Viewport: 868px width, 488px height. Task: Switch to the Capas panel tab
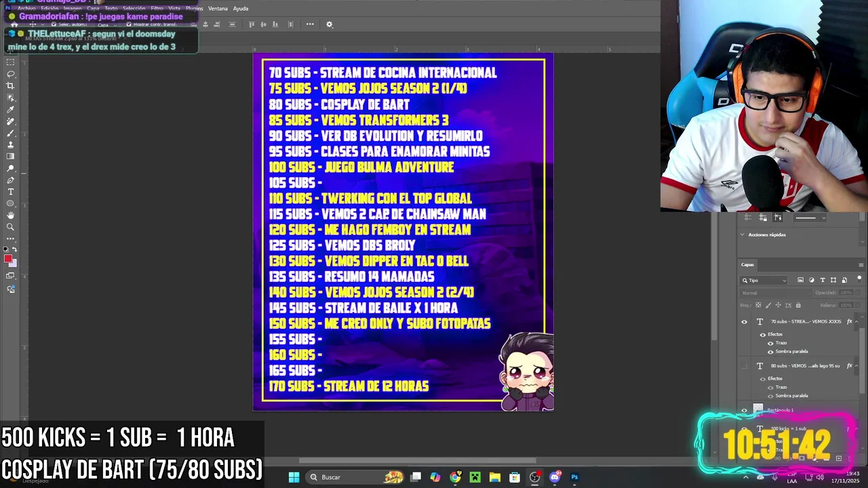coord(747,264)
